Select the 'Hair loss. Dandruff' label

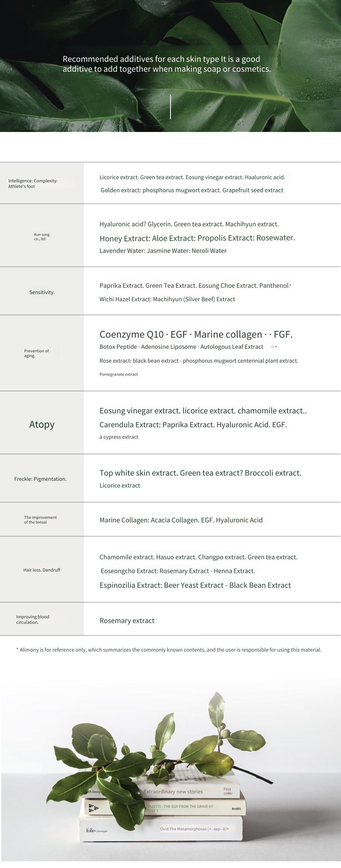pyautogui.click(x=42, y=570)
